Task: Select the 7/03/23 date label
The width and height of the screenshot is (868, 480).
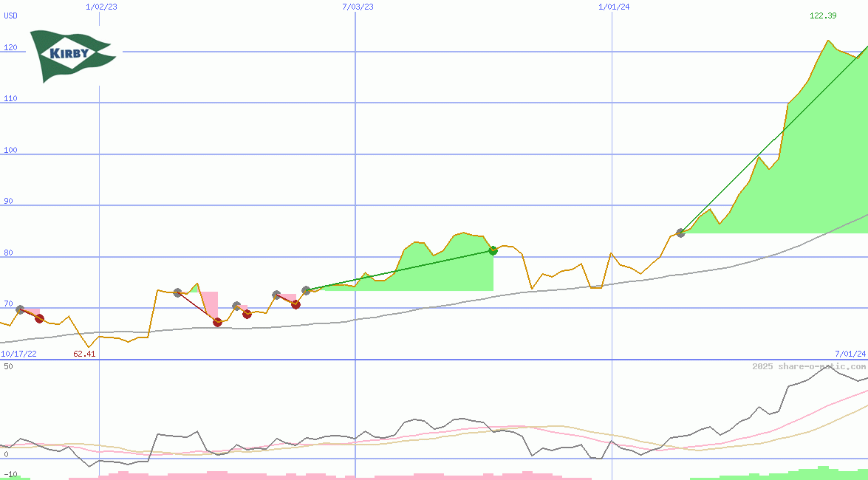Action: click(358, 7)
